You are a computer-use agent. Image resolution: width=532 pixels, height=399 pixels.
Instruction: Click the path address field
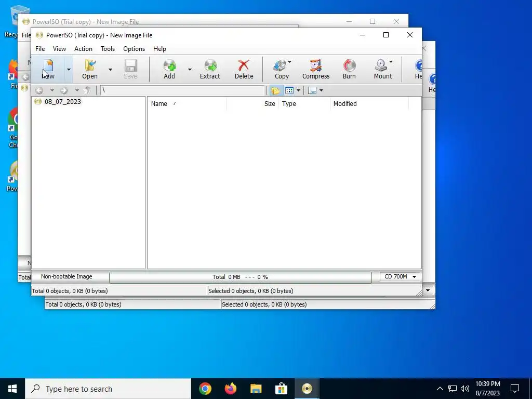[182, 90]
